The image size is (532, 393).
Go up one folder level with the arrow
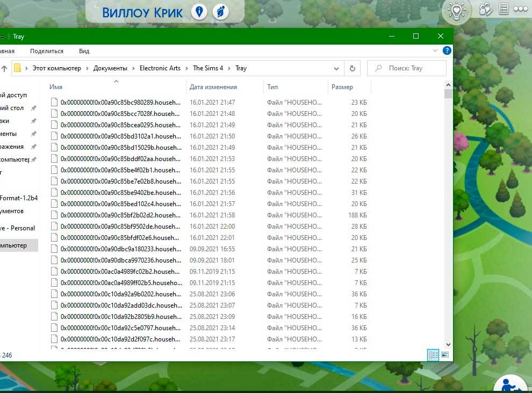pyautogui.click(x=4, y=69)
